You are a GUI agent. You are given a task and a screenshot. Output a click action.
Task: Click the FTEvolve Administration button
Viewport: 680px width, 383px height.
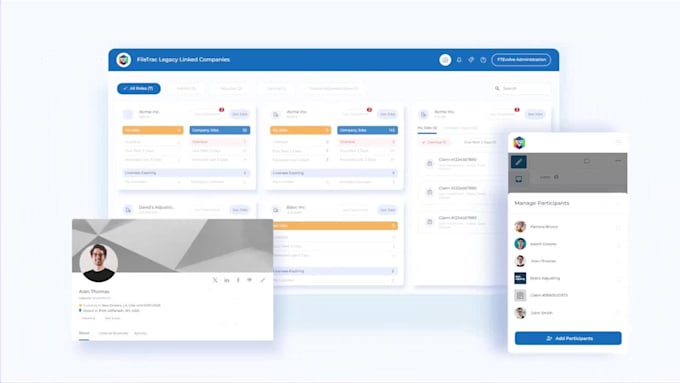(x=521, y=60)
